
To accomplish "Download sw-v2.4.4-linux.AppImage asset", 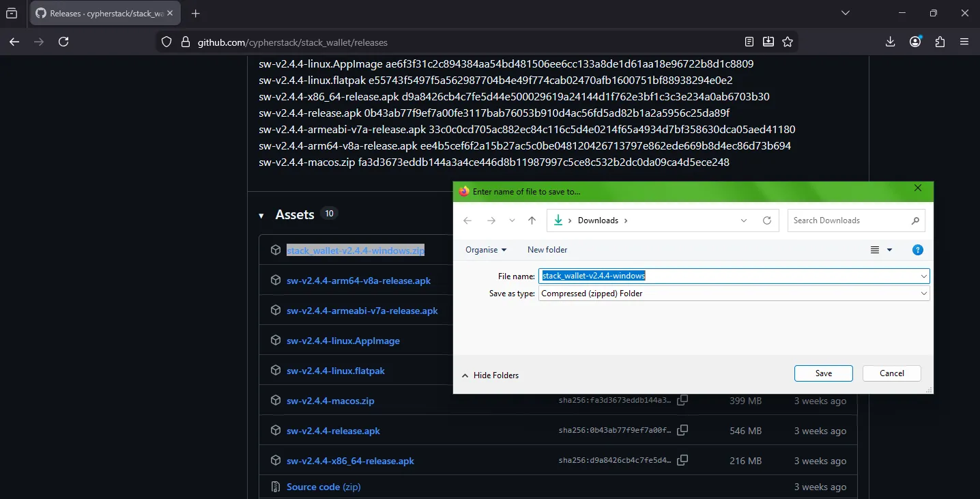I will click(x=343, y=341).
